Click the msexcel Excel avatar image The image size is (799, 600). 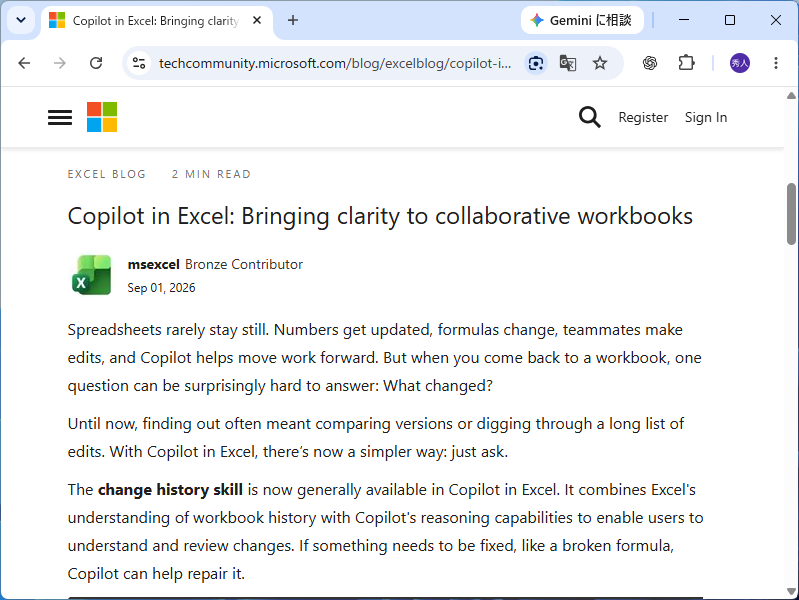tap(91, 275)
